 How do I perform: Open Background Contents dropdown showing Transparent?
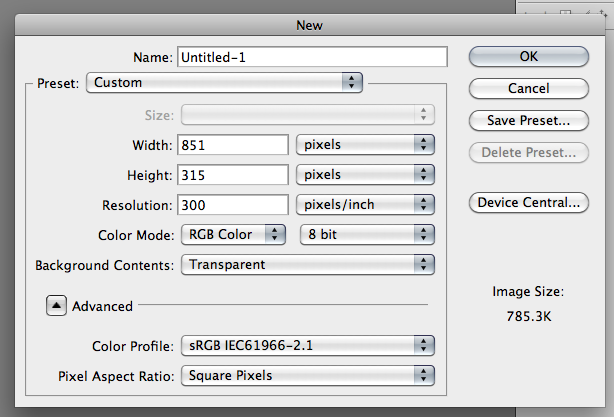click(308, 265)
